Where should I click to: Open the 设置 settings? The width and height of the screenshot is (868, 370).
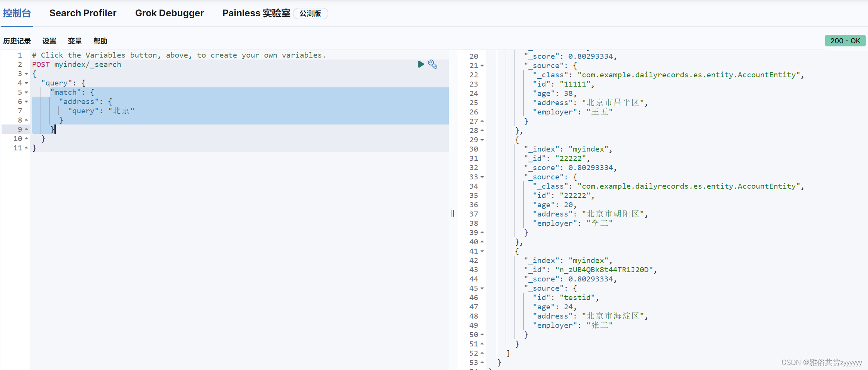click(49, 41)
